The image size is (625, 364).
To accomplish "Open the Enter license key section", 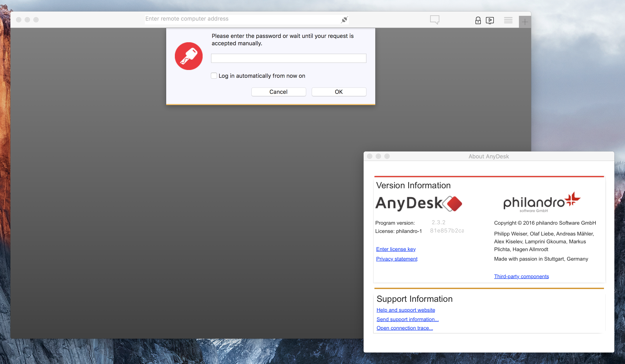I will [396, 249].
